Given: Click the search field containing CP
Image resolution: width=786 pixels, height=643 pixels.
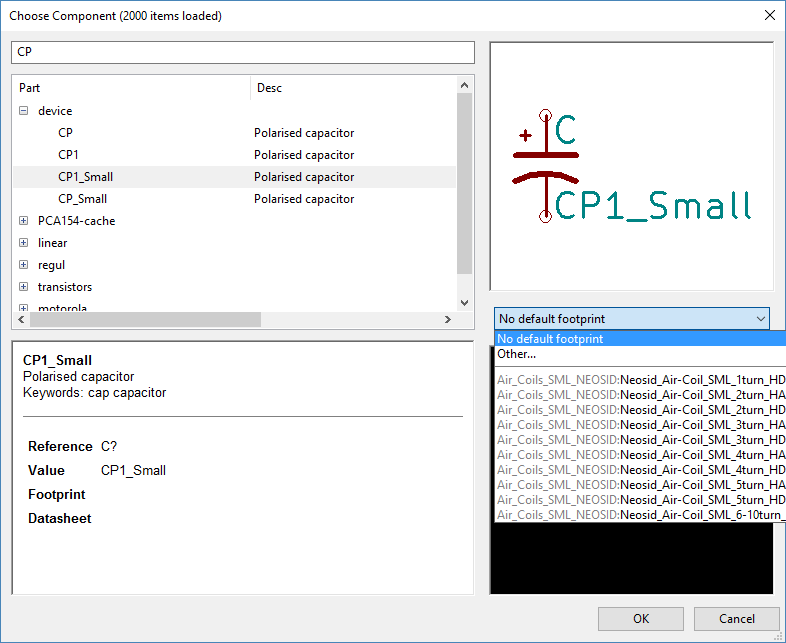Looking at the screenshot, I should (x=242, y=52).
